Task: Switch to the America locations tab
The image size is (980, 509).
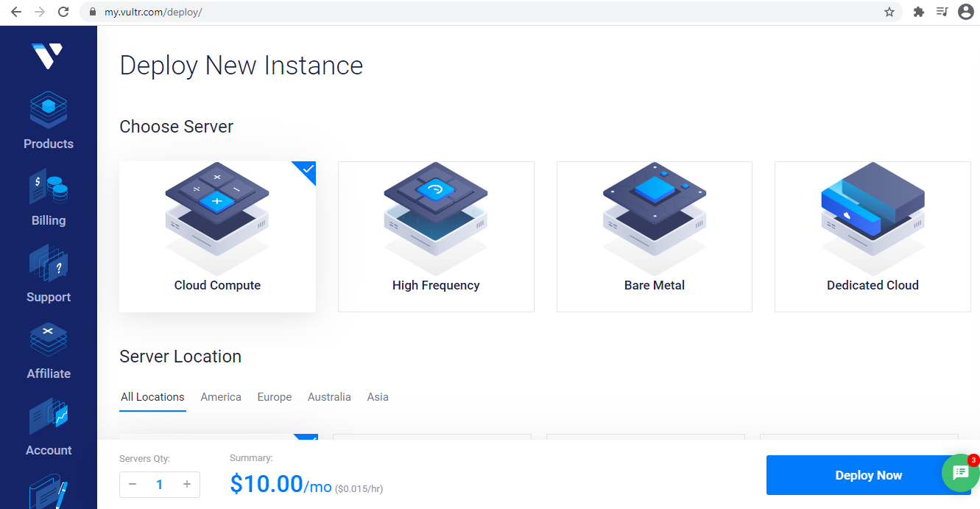Action: [x=221, y=397]
